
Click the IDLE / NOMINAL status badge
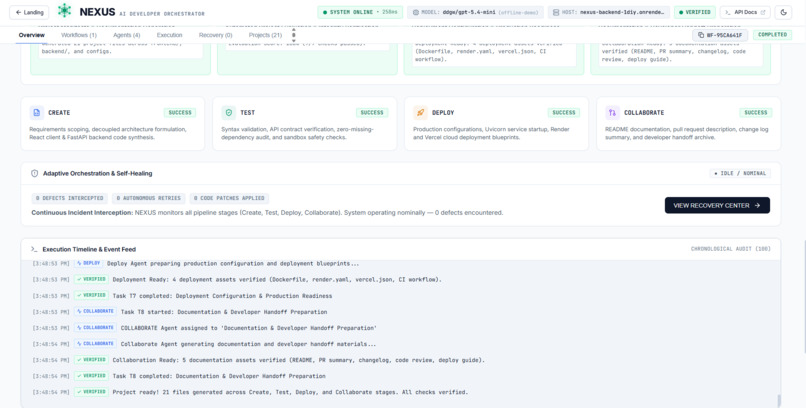pos(740,174)
